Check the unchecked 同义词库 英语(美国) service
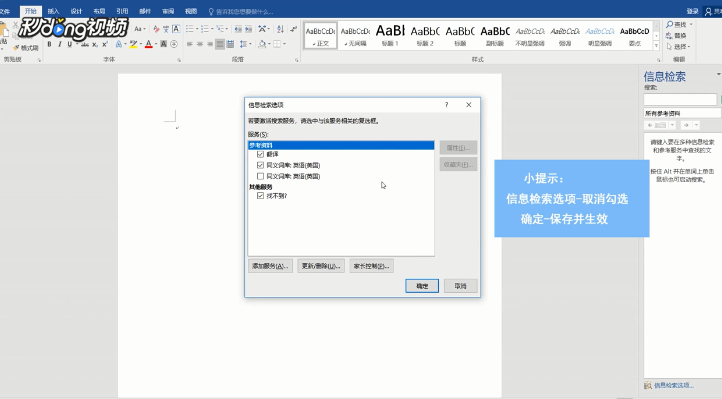 (x=260, y=176)
